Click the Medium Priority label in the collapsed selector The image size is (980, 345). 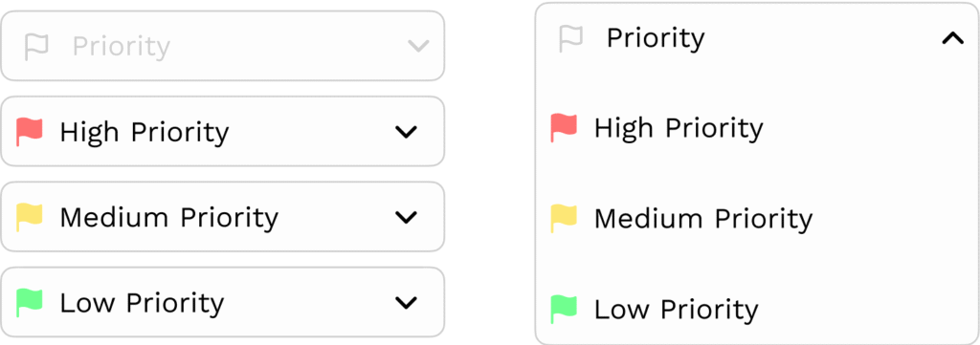(x=168, y=217)
